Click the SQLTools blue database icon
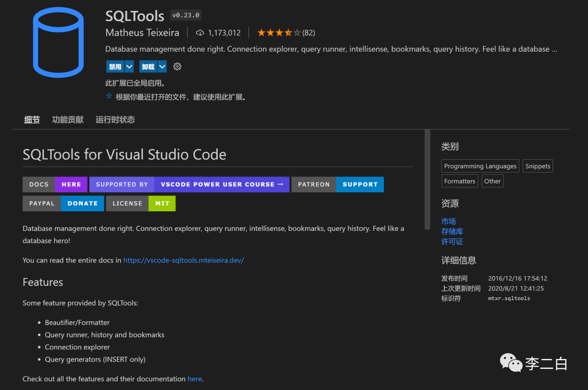 58,41
